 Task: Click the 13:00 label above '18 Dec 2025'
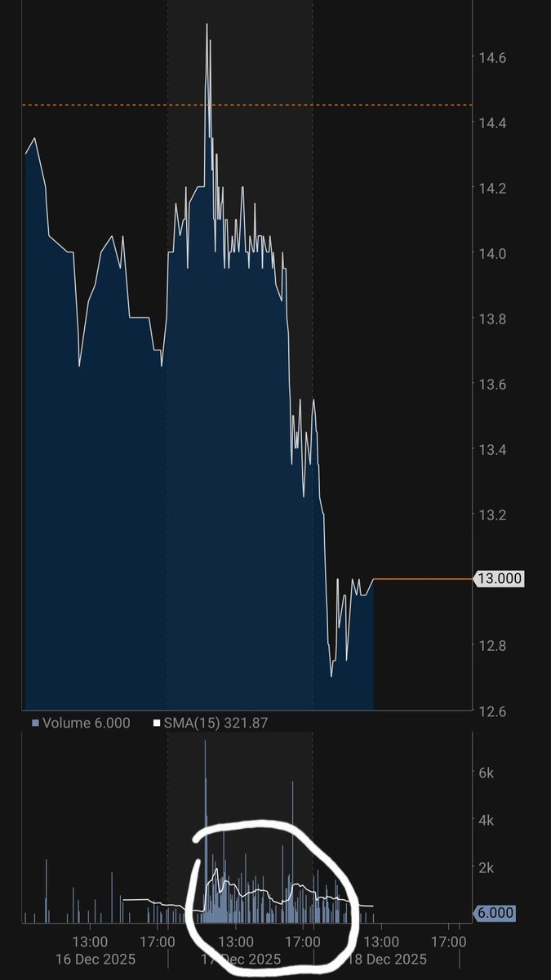coord(380,942)
